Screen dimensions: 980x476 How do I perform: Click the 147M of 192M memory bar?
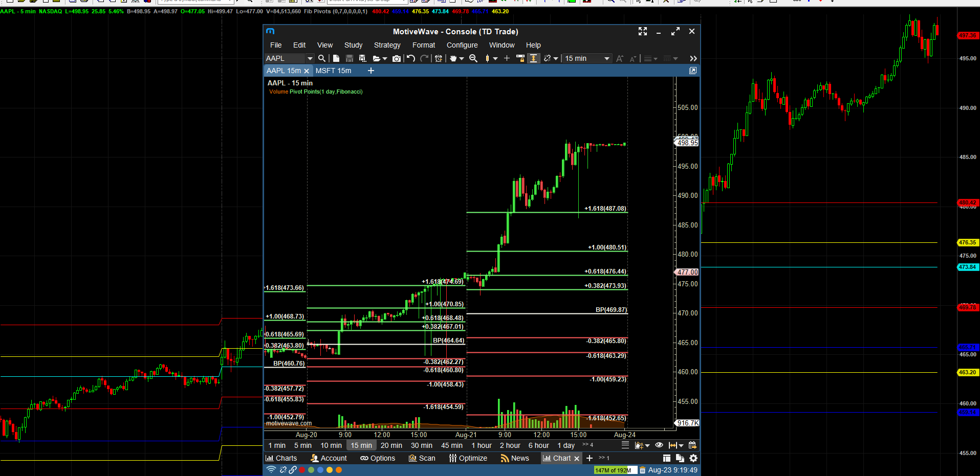click(x=616, y=470)
